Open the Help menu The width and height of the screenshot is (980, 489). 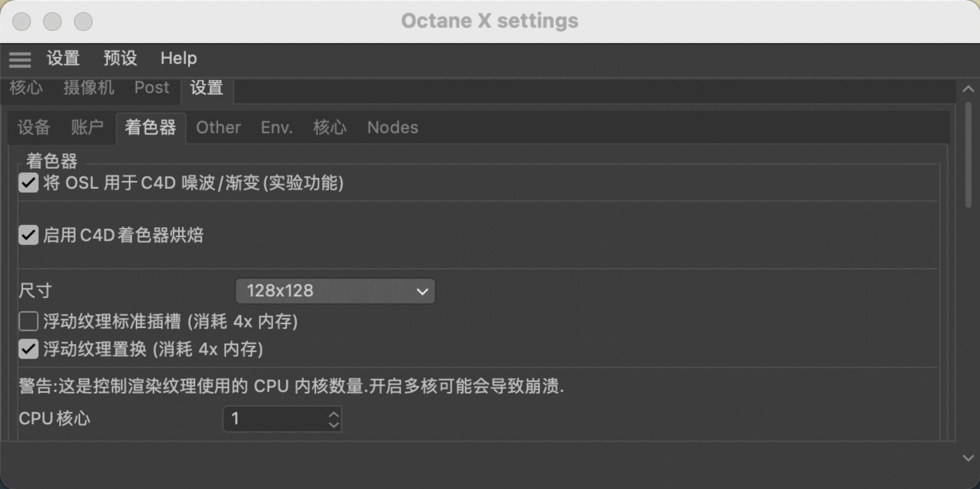178,59
